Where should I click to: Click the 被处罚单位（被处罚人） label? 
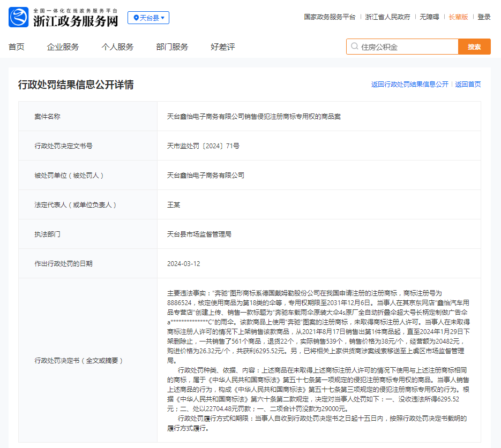pyautogui.click(x=69, y=176)
